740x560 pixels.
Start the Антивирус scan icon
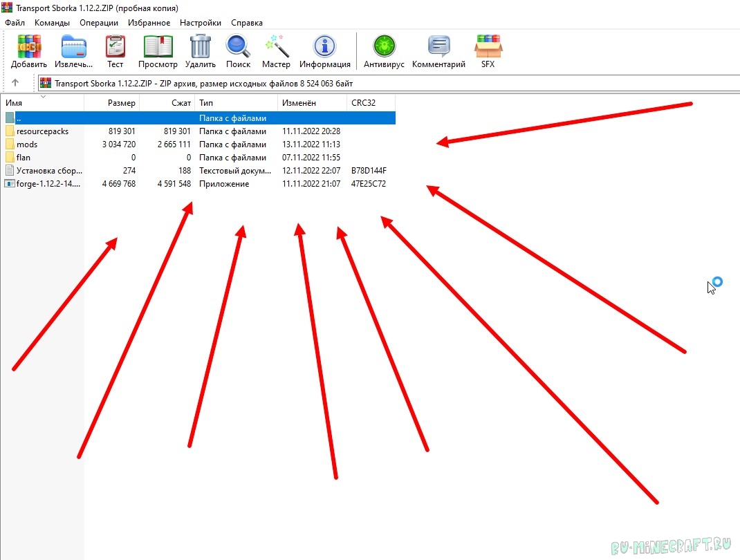point(382,47)
